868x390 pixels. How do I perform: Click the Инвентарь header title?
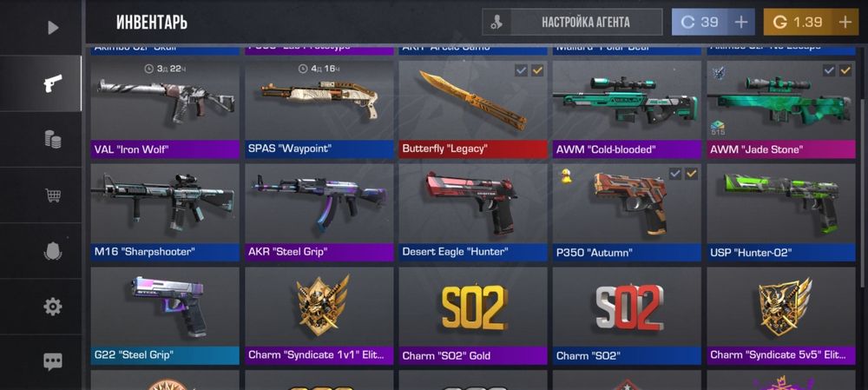click(152, 23)
